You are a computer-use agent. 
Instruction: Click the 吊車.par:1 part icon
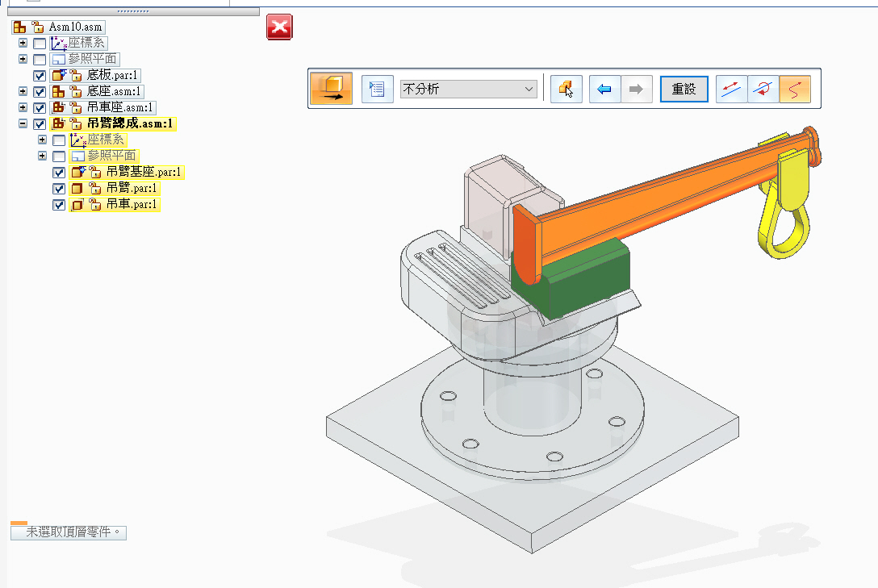pyautogui.click(x=77, y=205)
